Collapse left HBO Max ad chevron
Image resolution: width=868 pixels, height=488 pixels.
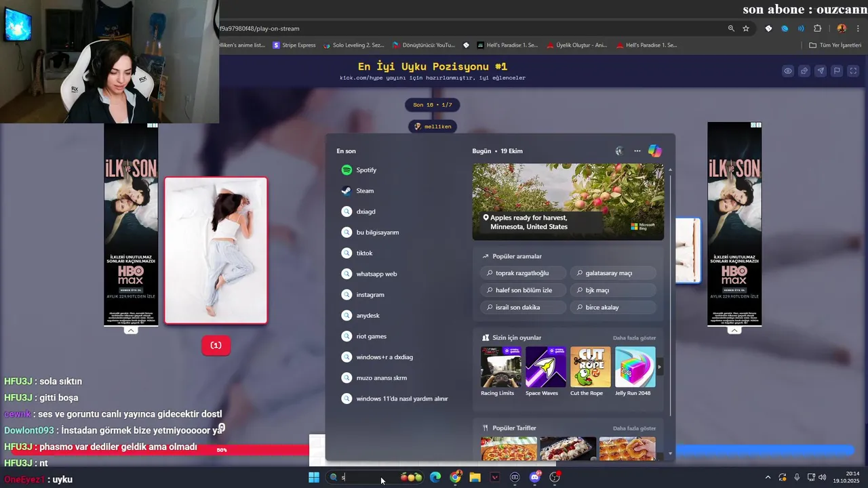click(131, 331)
